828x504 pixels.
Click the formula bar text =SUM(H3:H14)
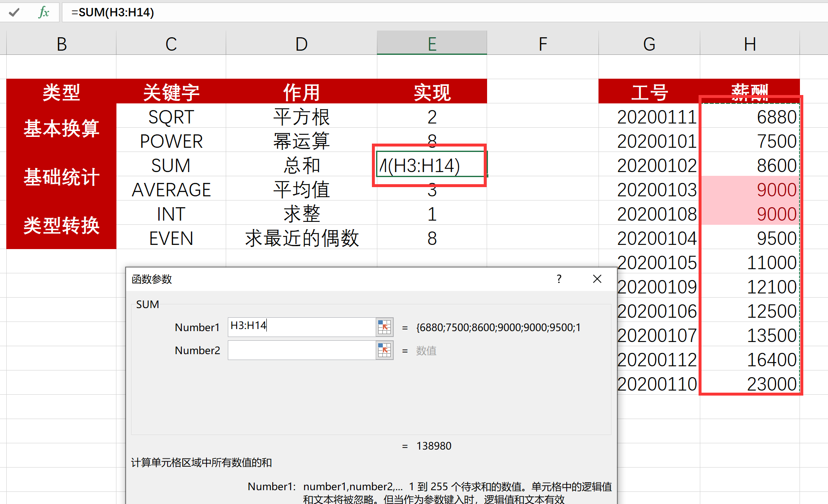tap(113, 12)
